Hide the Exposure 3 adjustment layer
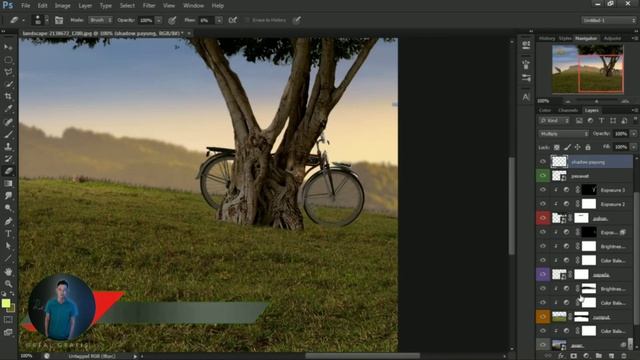640x360 pixels. pyautogui.click(x=543, y=190)
